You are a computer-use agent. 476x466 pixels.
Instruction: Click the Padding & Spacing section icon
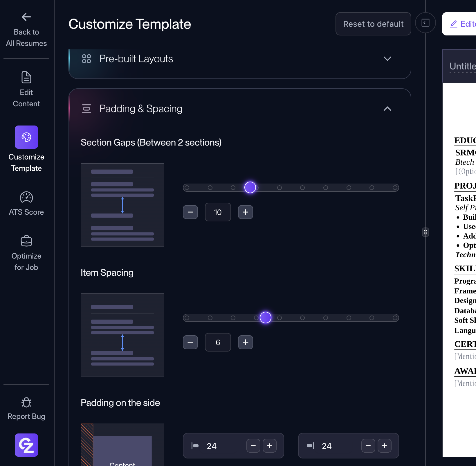pyautogui.click(x=86, y=109)
